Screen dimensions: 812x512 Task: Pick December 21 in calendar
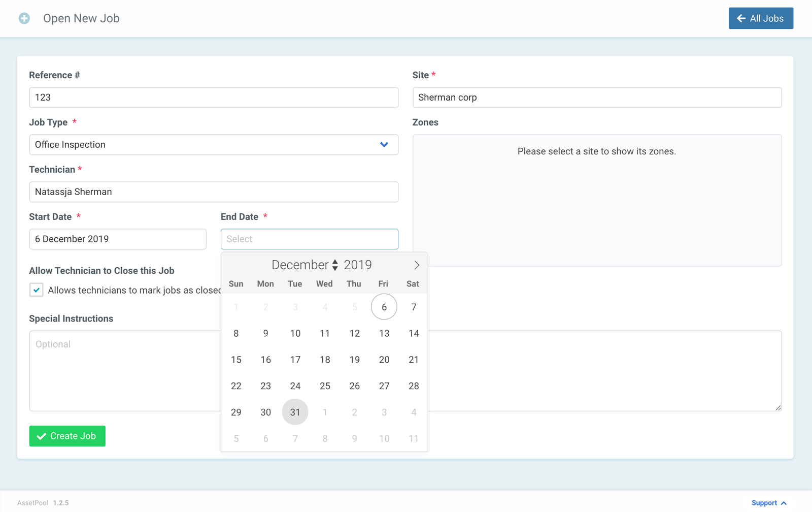coord(414,360)
